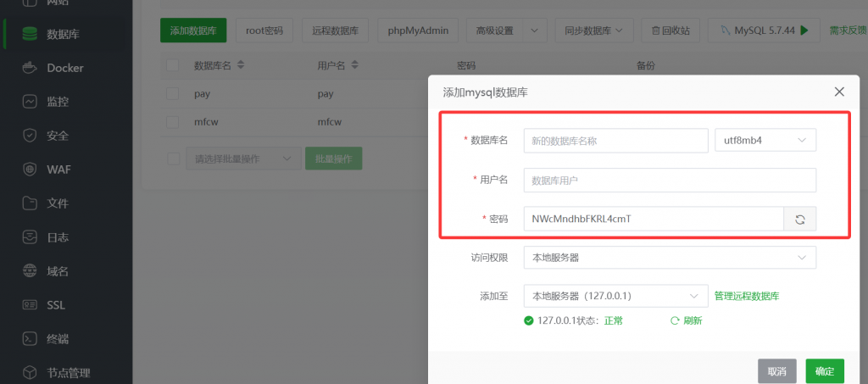This screenshot has height=384, width=868.
Task: Close the add mysql database dialog
Action: pos(839,92)
